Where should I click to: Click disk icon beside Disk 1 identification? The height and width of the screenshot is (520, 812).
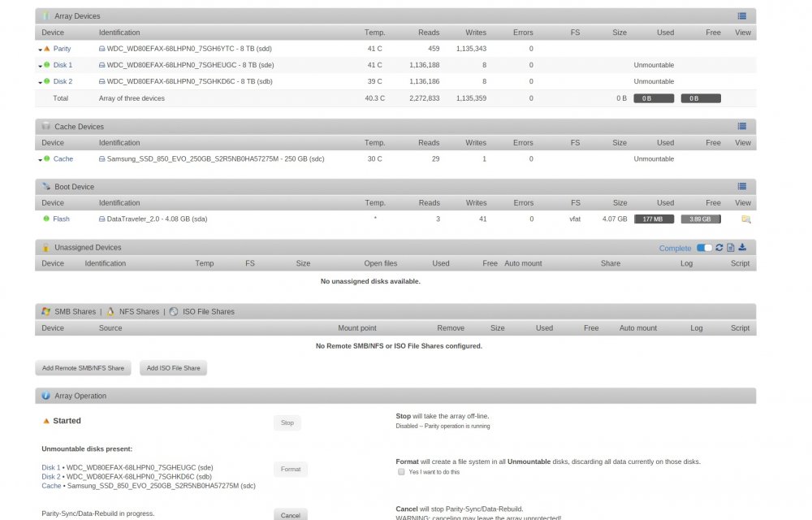pos(102,65)
